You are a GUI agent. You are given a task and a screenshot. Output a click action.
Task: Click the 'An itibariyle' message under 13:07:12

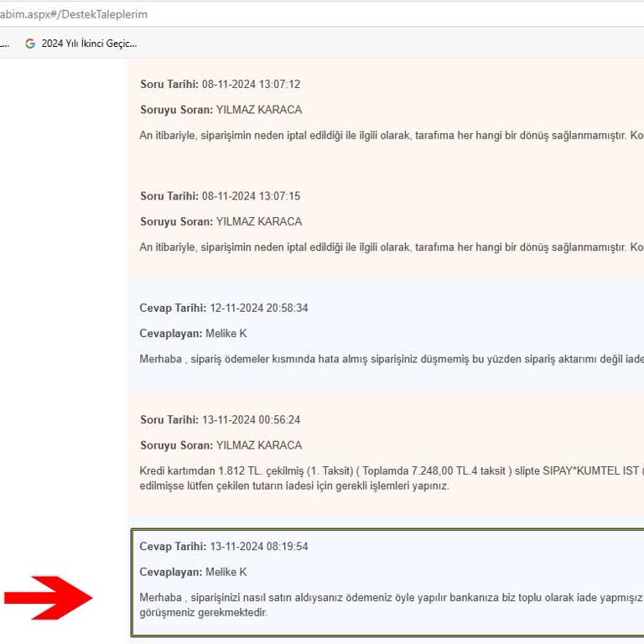pos(392,136)
